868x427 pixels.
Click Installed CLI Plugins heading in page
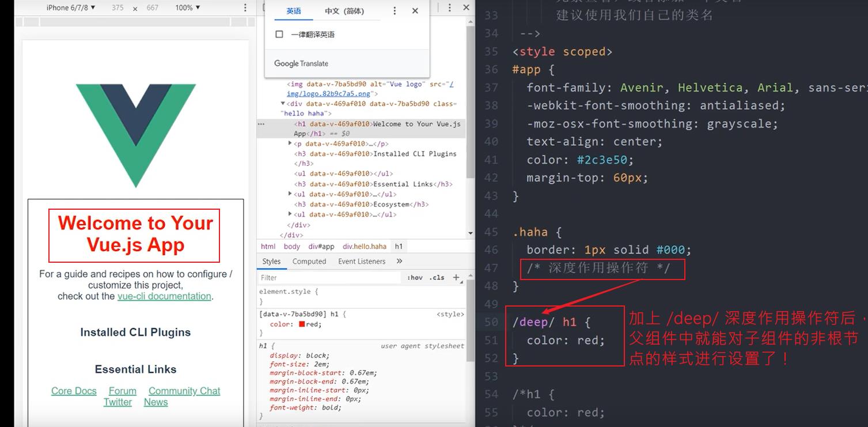pos(135,332)
